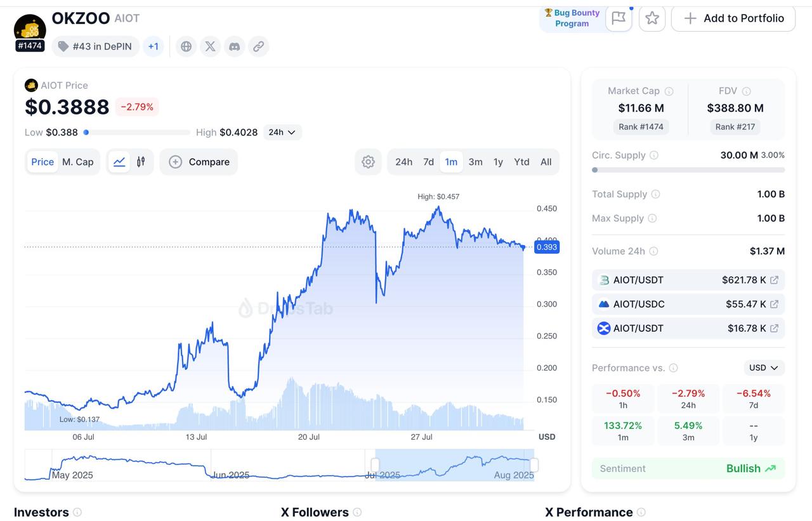Click the #43 in DePIN tag
812x521 pixels.
coord(96,46)
